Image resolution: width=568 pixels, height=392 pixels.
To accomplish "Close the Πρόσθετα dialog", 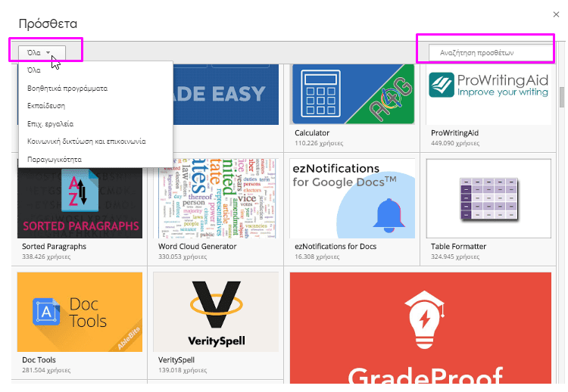I will coord(556,14).
